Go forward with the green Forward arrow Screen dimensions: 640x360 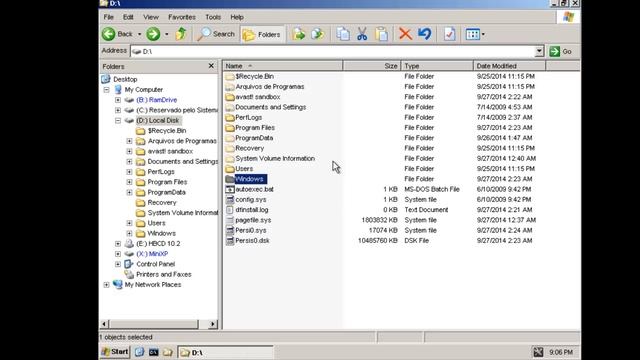153,34
